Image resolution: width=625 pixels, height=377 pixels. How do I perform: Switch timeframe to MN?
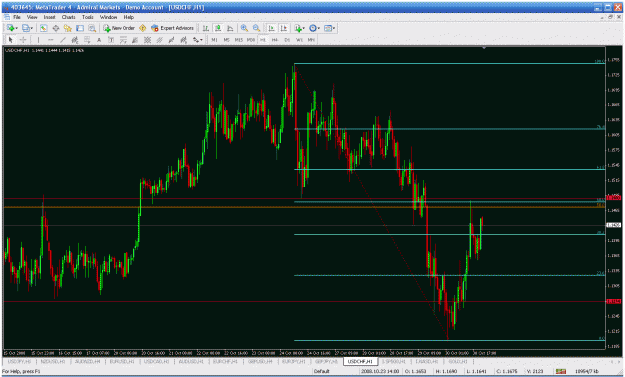pos(311,40)
